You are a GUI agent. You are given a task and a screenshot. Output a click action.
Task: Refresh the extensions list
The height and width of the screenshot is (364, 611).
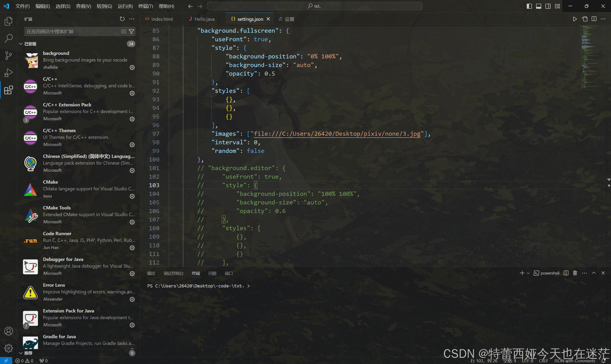point(122,19)
